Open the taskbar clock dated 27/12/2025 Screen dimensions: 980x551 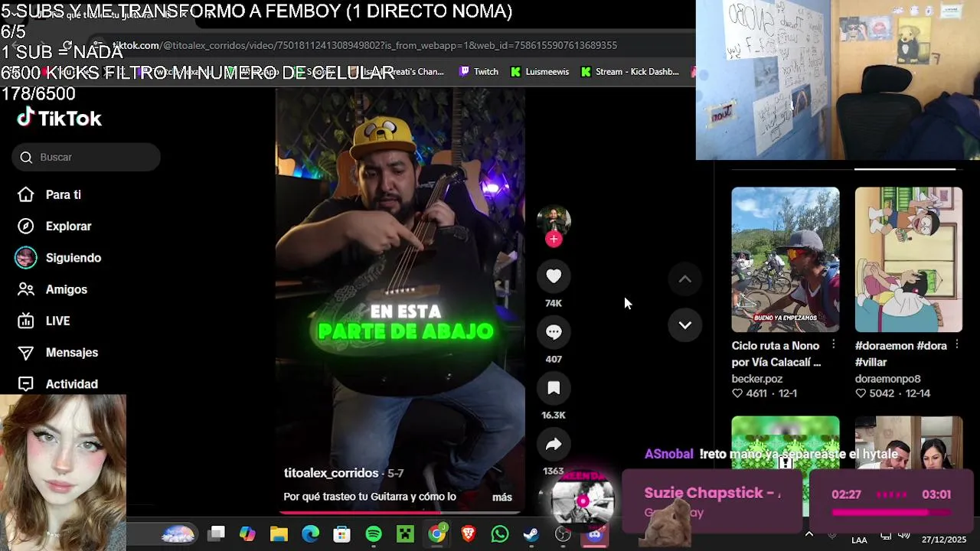click(943, 540)
